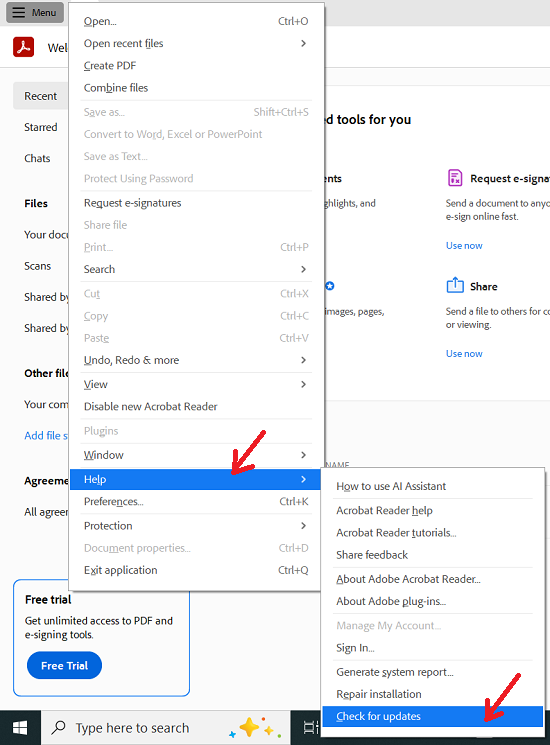Click Check for updates

(432, 716)
